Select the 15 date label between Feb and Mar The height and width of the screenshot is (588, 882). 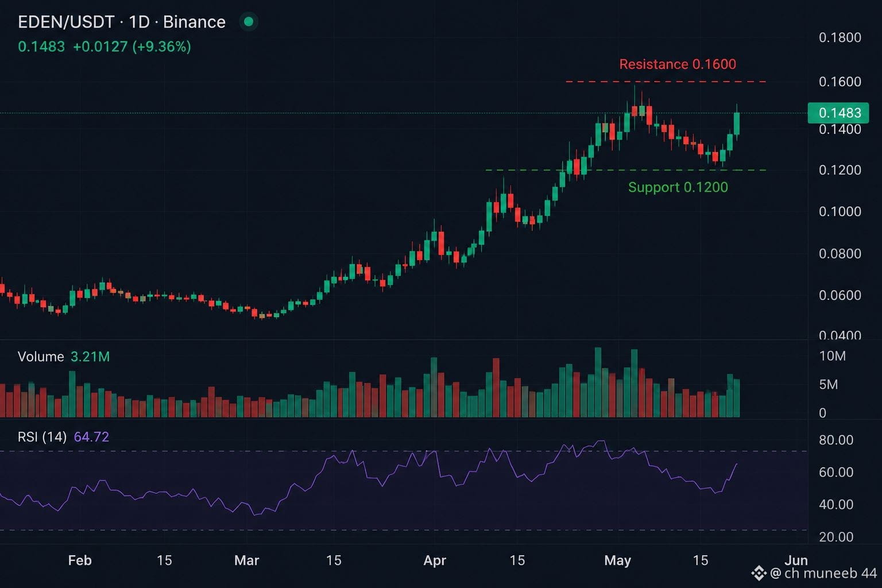(164, 560)
